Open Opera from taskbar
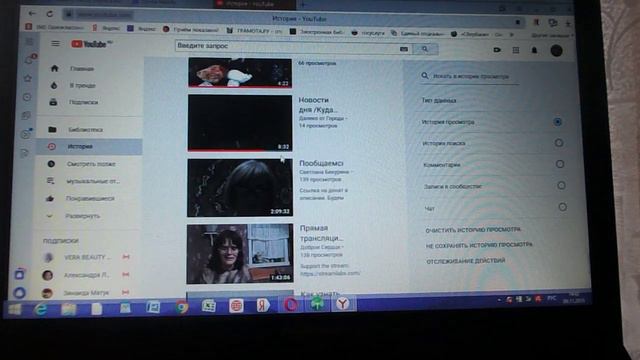 point(290,304)
